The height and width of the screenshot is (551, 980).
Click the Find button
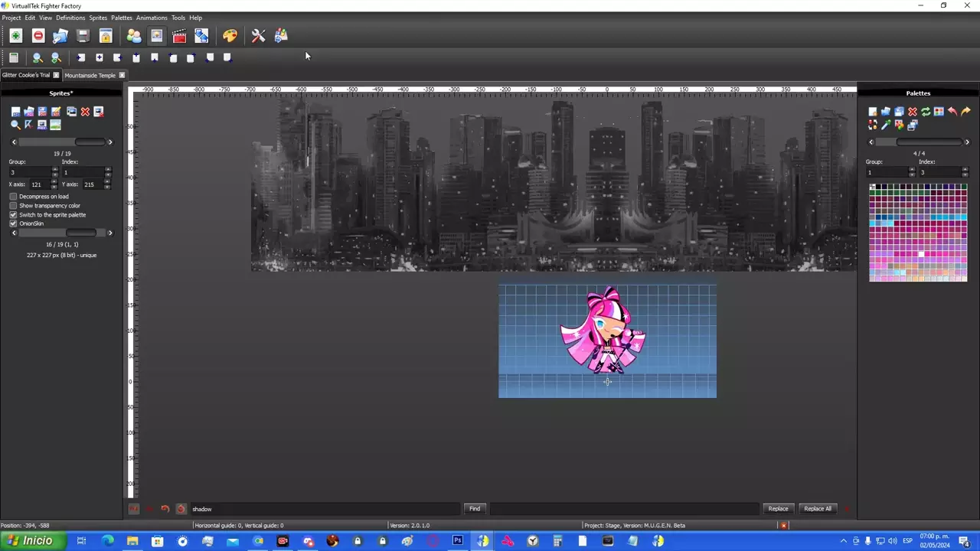(475, 509)
